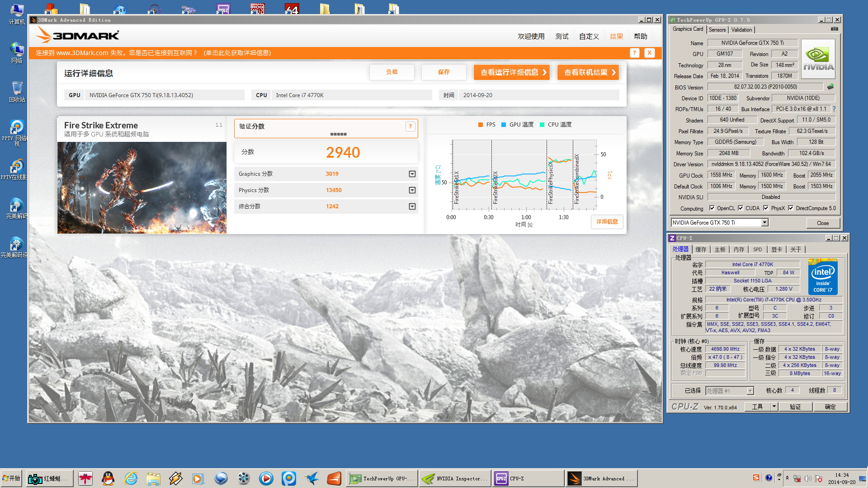Click the 保存 save button
The height and width of the screenshot is (488, 868).
point(443,72)
